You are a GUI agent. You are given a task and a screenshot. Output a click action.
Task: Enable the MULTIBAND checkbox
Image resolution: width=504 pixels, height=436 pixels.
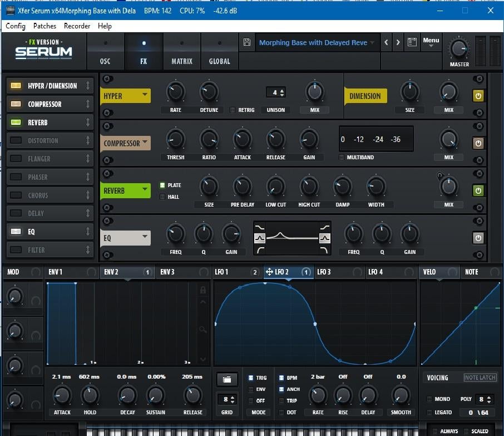point(342,158)
